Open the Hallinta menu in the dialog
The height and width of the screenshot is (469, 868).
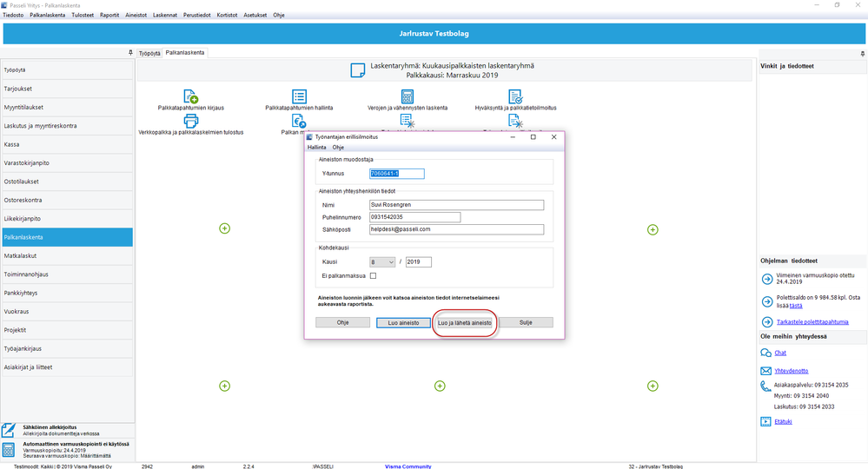click(316, 148)
